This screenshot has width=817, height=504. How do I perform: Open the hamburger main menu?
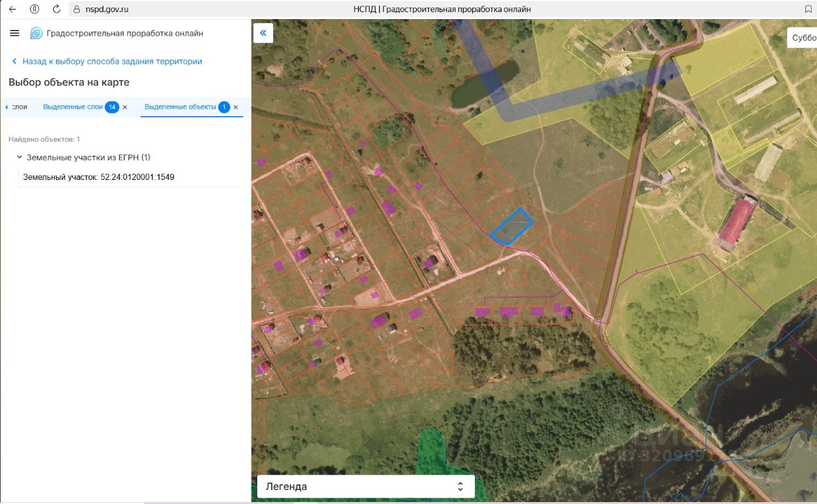click(15, 33)
